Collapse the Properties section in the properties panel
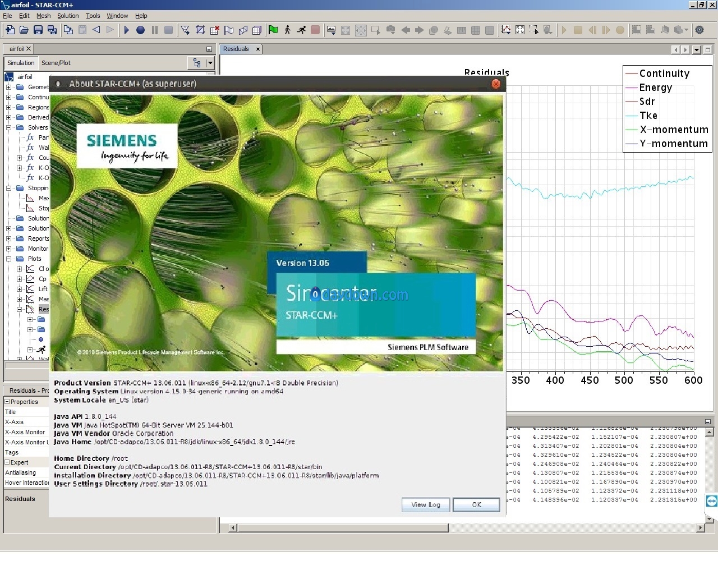This screenshot has height=588, width=718. click(7, 402)
